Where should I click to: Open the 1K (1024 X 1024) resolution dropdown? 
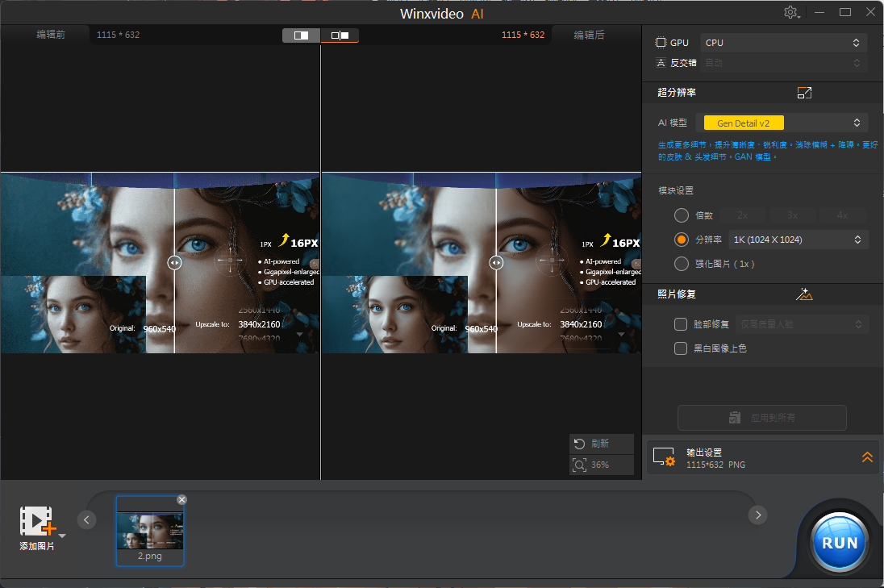click(797, 240)
